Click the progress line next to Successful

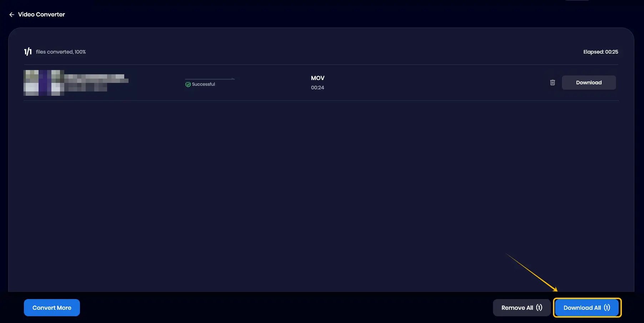[210, 78]
